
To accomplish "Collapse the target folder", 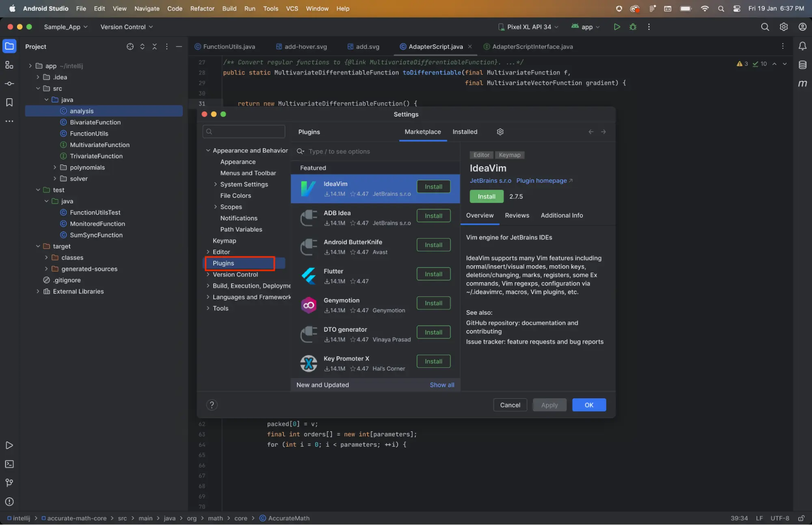I will click(x=38, y=246).
